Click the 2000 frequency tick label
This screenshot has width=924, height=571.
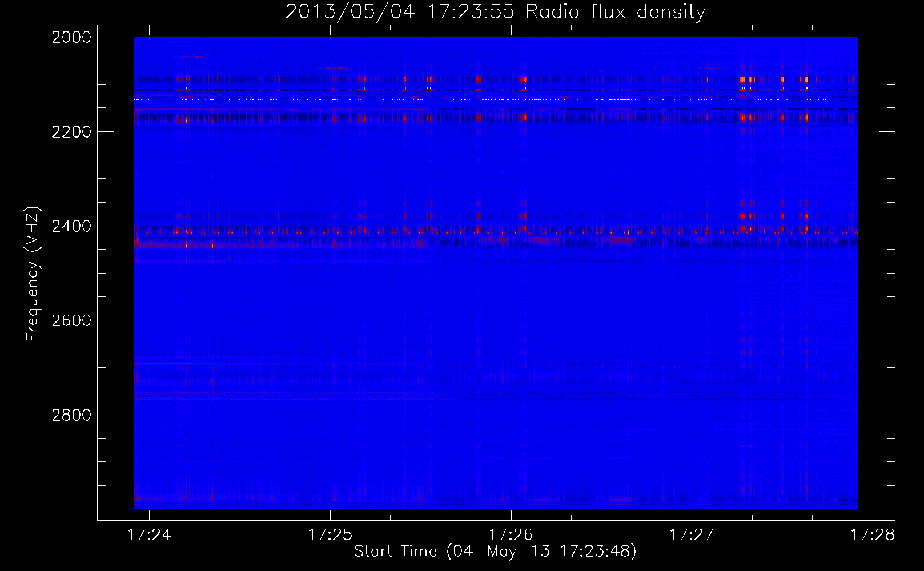click(71, 37)
